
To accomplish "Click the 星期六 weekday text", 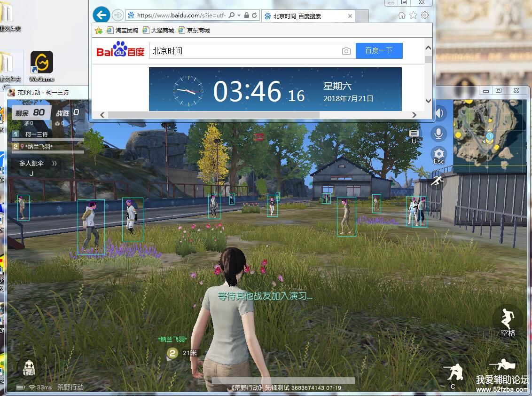I will coord(337,86).
